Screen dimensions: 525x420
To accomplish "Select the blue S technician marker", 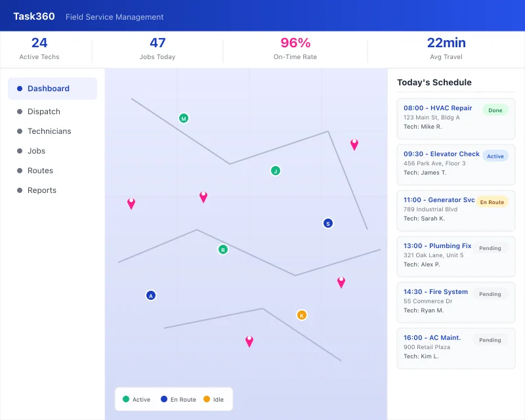I will 328,223.
